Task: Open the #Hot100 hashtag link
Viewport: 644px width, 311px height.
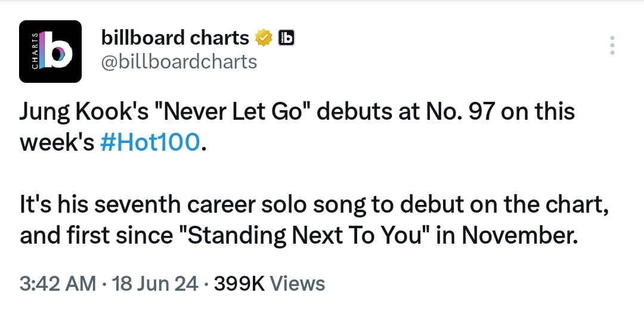Action: click(x=150, y=142)
